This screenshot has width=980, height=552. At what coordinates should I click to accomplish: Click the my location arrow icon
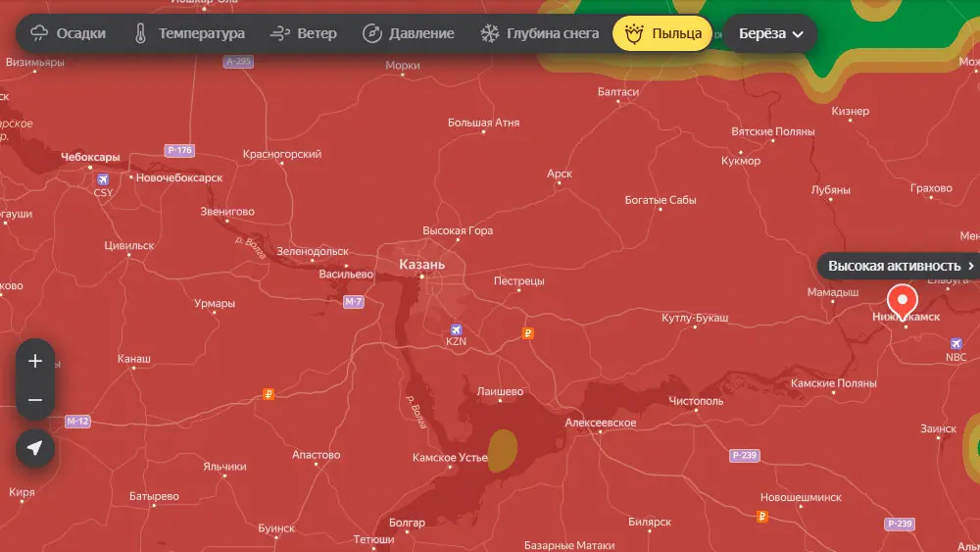[x=35, y=448]
